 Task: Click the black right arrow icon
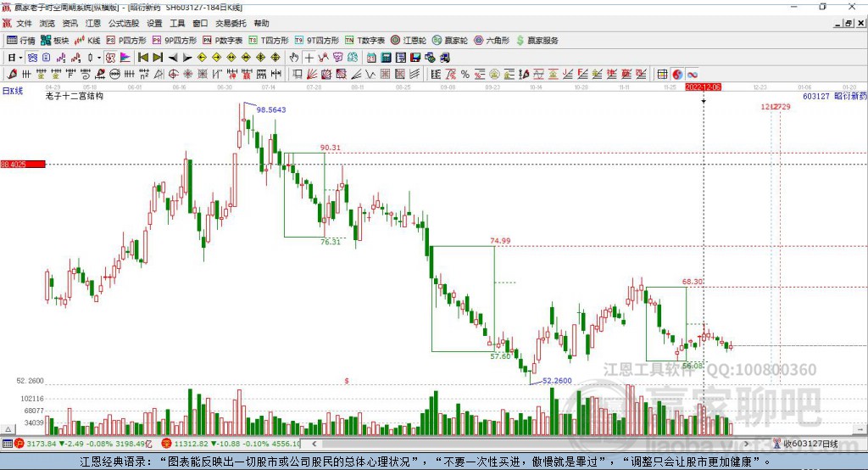187,58
